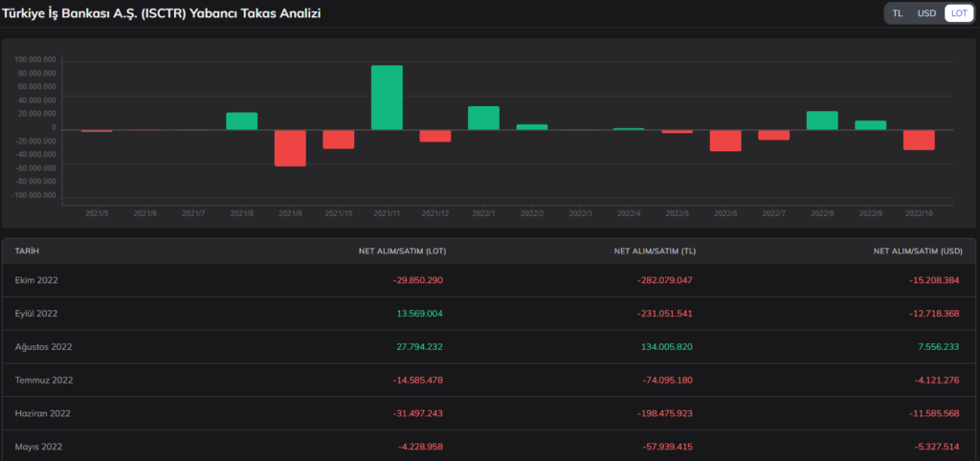This screenshot has width=980, height=461.
Task: Click the green 2022/2 chart bar
Action: point(532,127)
